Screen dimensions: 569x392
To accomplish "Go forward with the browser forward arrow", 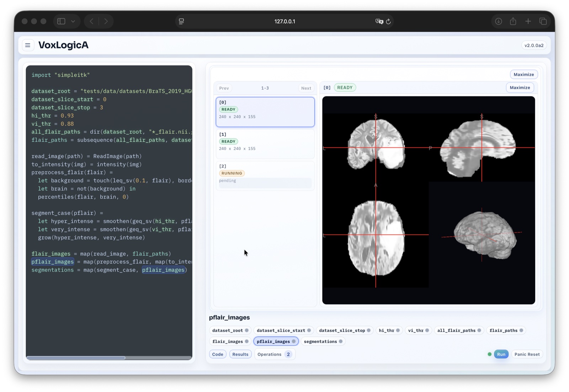I will pos(106,21).
